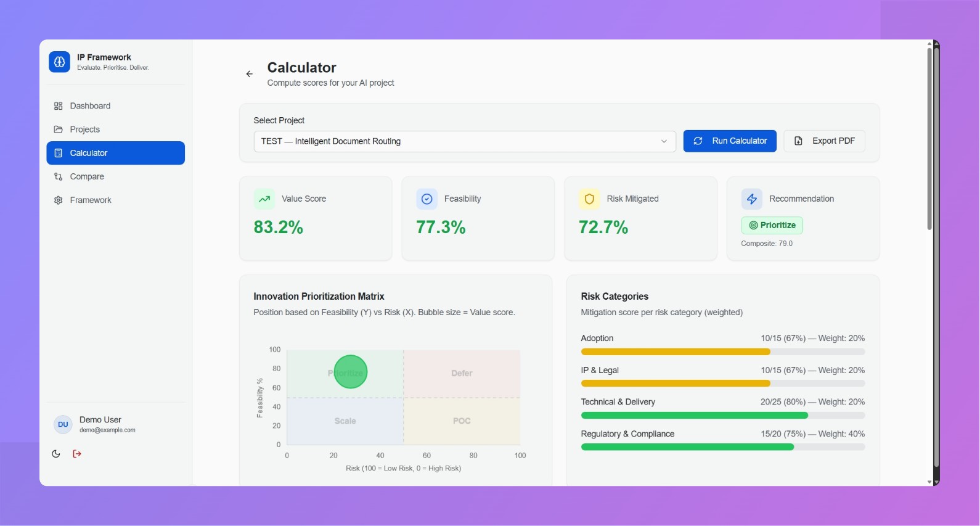Click the Regulatory & Compliance progress bar
The height and width of the screenshot is (526, 980).
pos(722,447)
